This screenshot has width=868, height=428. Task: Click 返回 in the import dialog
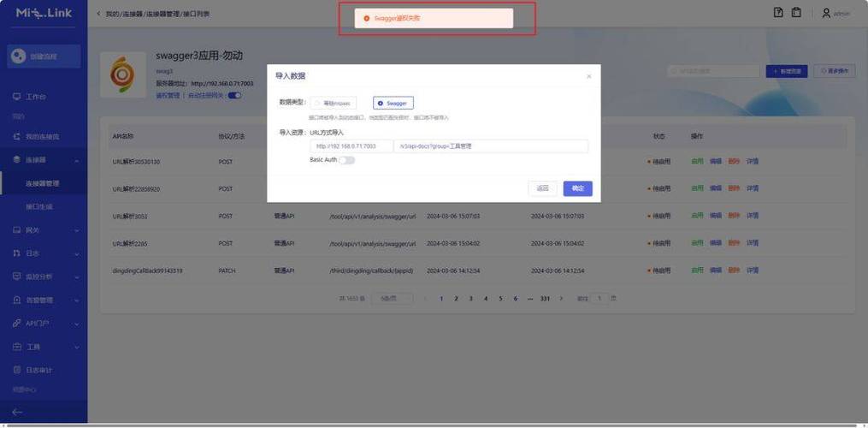pos(542,188)
